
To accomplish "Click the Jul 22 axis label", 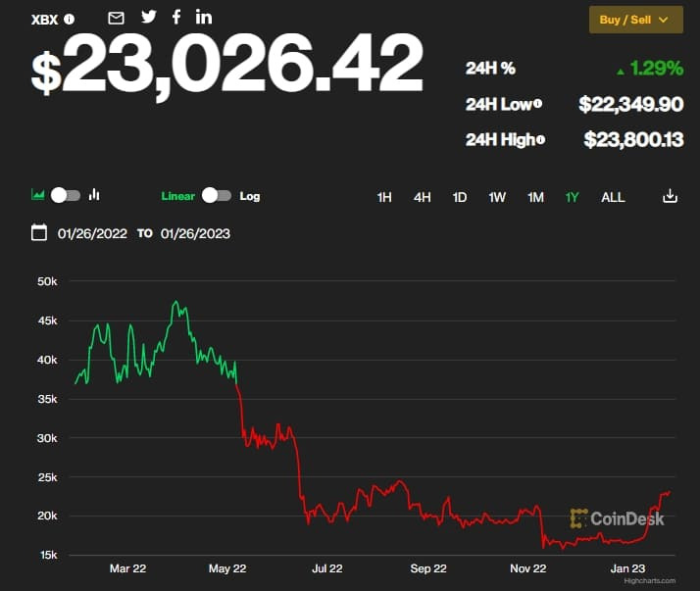I will point(327,568).
